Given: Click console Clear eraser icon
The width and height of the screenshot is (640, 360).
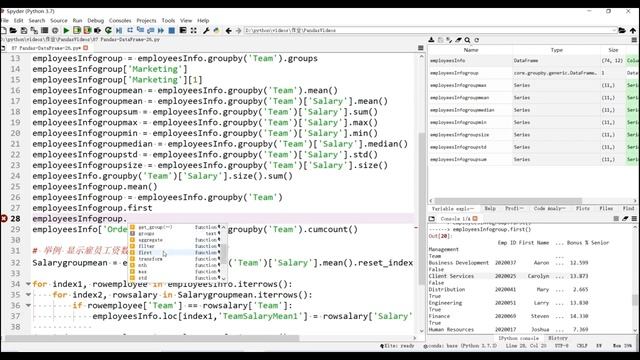Looking at the screenshot, I should coord(625,219).
